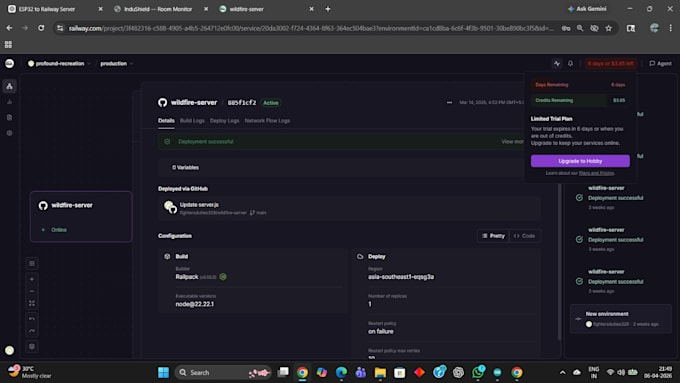The height and width of the screenshot is (383, 680).
Task: Open WhatsApp from the taskbar
Action: point(478,372)
